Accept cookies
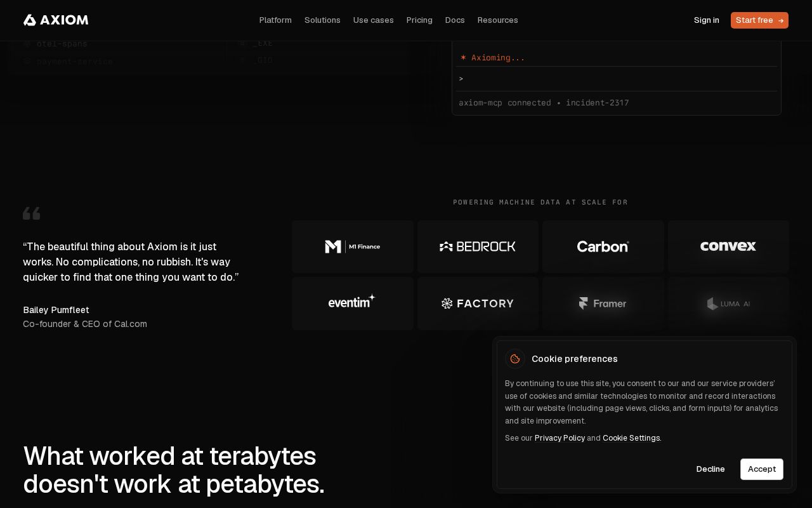Viewport: 812px width, 508px height. point(762,469)
